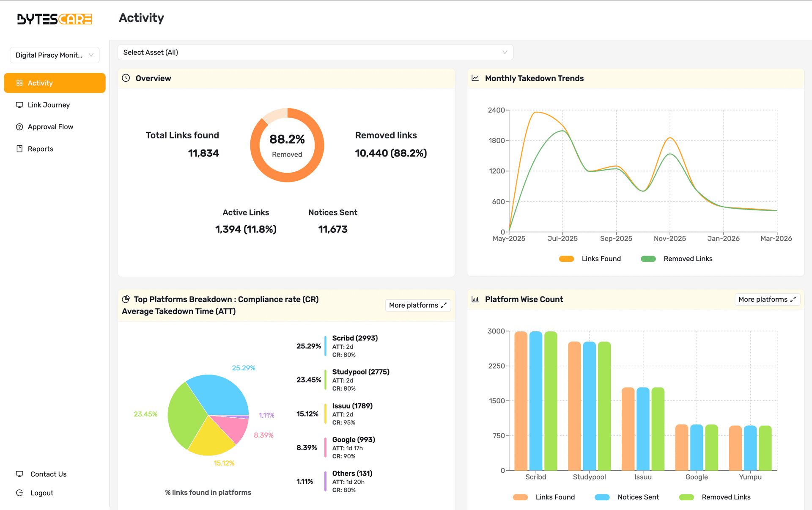Image resolution: width=812 pixels, height=510 pixels.
Task: Open Link Journey via its monitor icon
Action: tap(19, 105)
